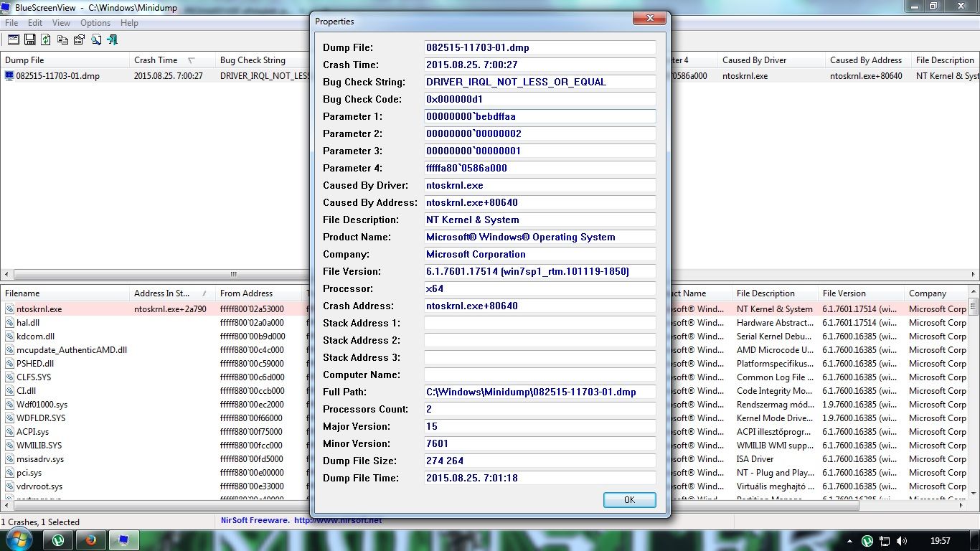Select the mcupdate_AuthenticAMD.dll row filename

[x=72, y=350]
